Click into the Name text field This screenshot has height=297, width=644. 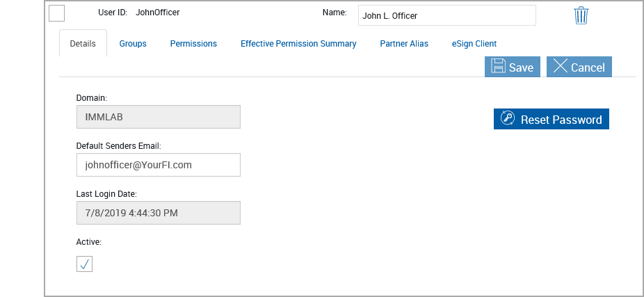point(446,15)
